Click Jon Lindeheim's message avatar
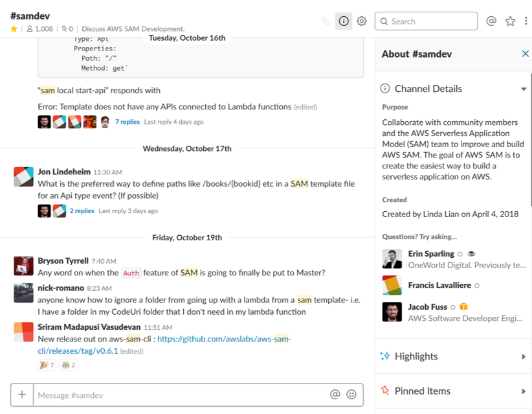 pyautogui.click(x=23, y=177)
